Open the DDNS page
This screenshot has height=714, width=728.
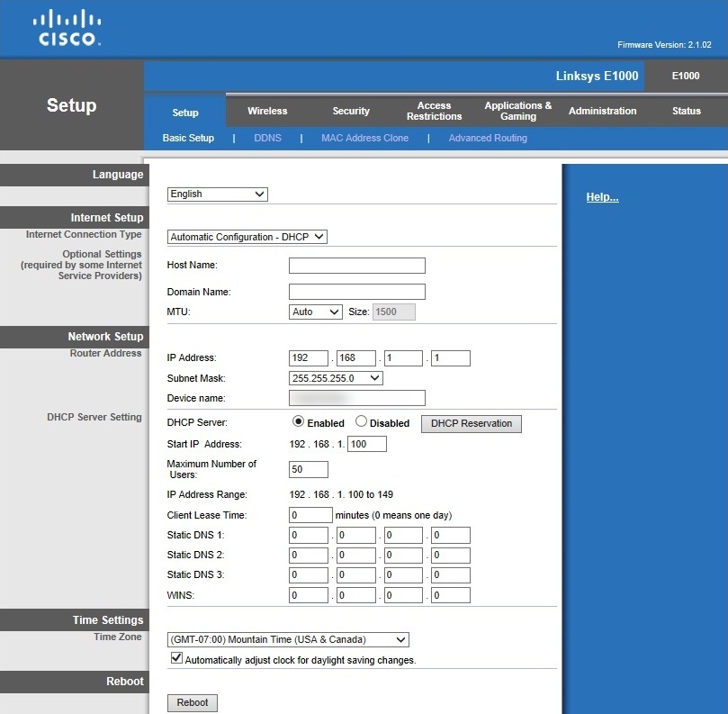pyautogui.click(x=267, y=138)
